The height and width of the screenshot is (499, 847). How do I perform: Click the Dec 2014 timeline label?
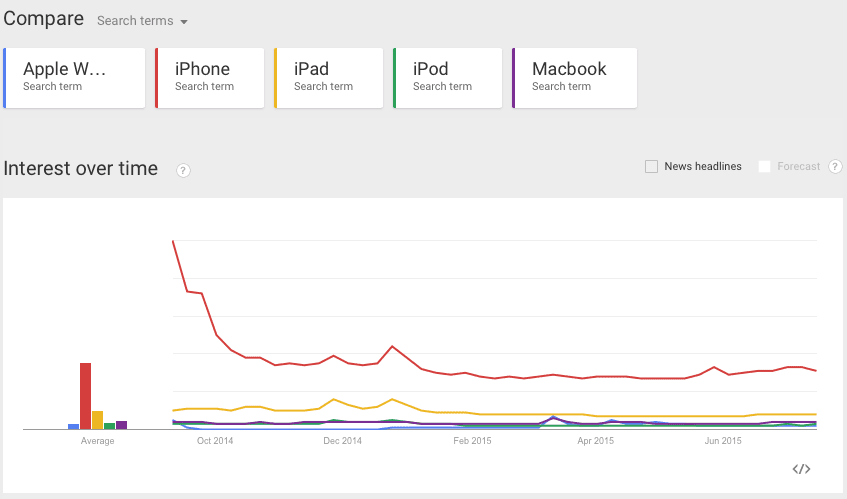[x=343, y=440]
